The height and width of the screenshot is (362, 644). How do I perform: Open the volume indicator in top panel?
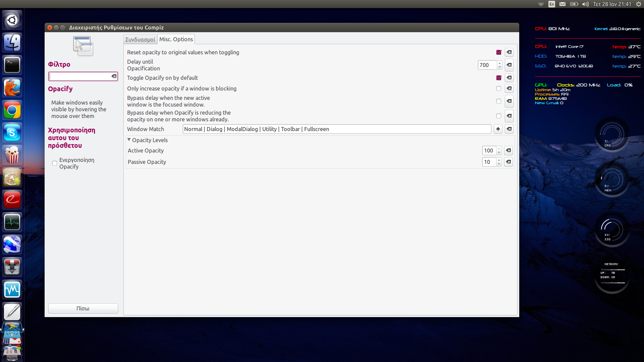[585, 4]
